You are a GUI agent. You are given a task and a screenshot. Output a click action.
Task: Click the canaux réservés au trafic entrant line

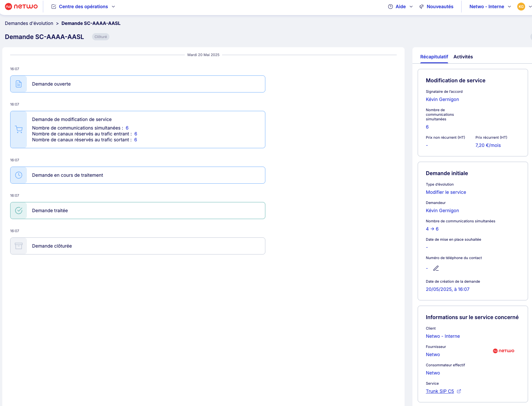point(85,134)
